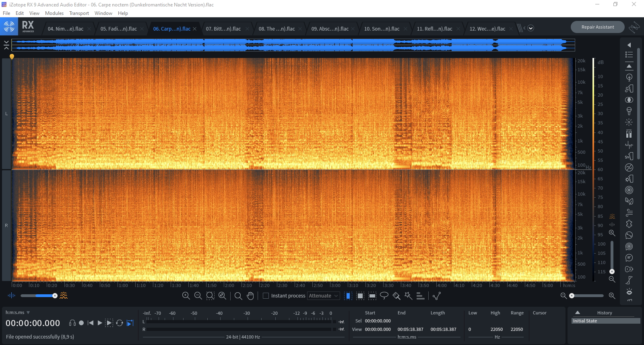Click the Repair Assistant button

[597, 27]
